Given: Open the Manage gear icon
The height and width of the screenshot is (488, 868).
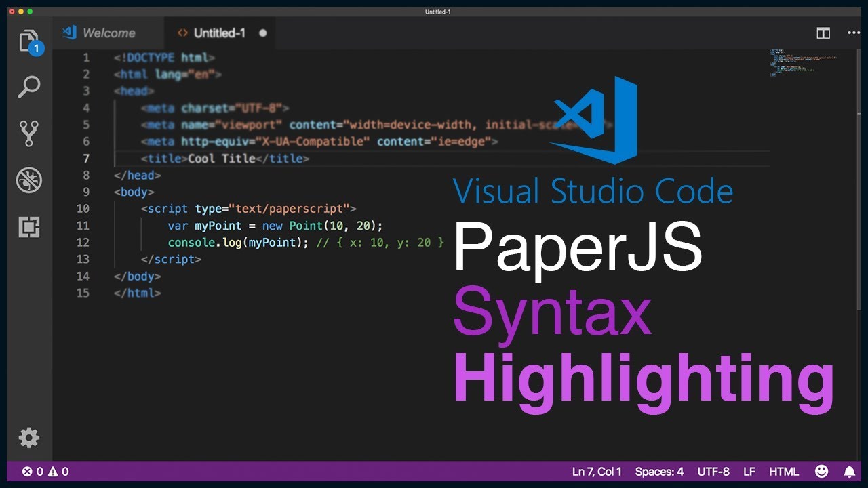Looking at the screenshot, I should point(29,438).
